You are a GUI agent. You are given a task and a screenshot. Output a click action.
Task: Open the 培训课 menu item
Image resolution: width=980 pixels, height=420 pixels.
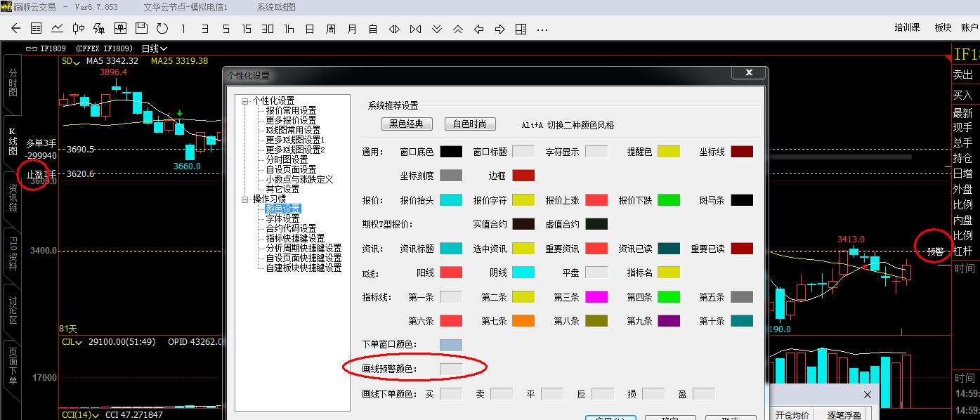(907, 28)
